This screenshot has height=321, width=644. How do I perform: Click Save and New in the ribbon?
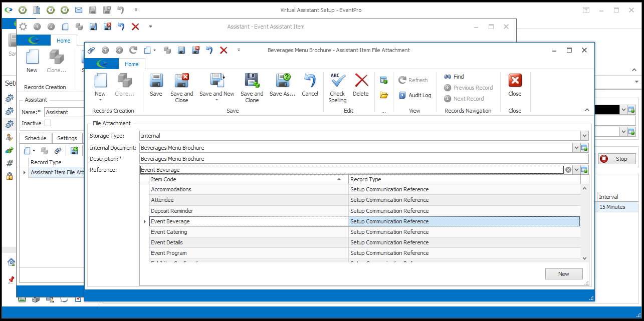pyautogui.click(x=217, y=85)
